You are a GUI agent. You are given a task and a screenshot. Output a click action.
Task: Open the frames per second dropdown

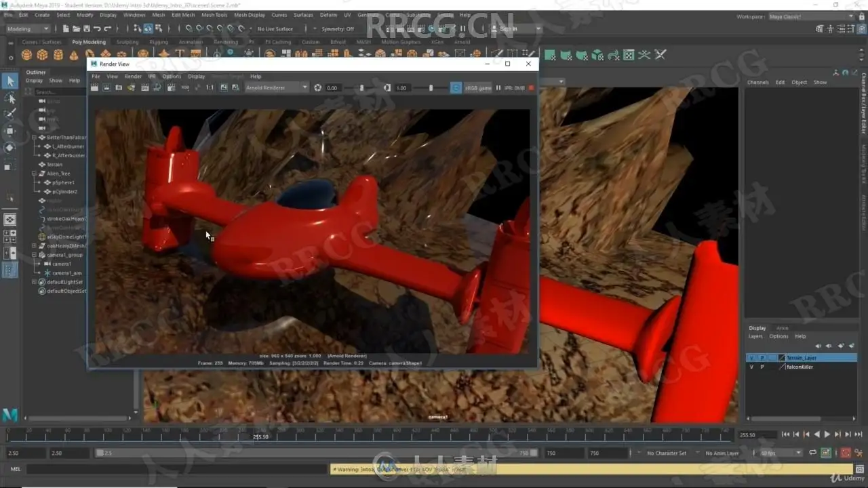pyautogui.click(x=781, y=453)
